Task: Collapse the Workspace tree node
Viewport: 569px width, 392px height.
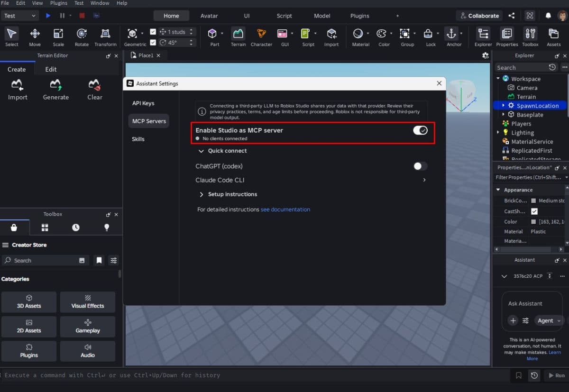Action: pyautogui.click(x=498, y=79)
